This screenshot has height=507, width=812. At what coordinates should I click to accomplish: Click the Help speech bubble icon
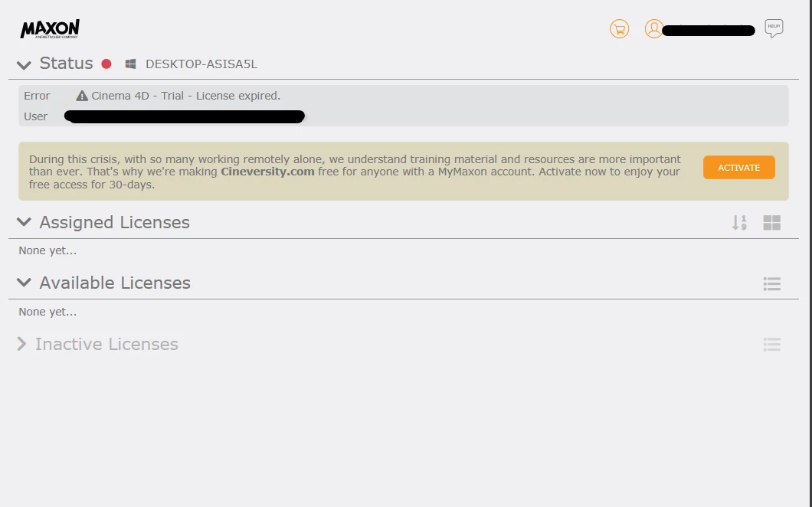tap(774, 28)
